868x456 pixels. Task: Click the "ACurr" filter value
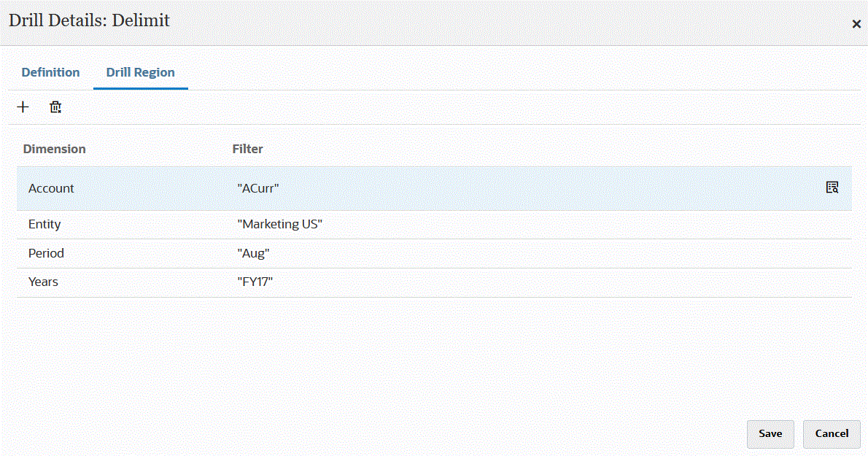click(258, 188)
